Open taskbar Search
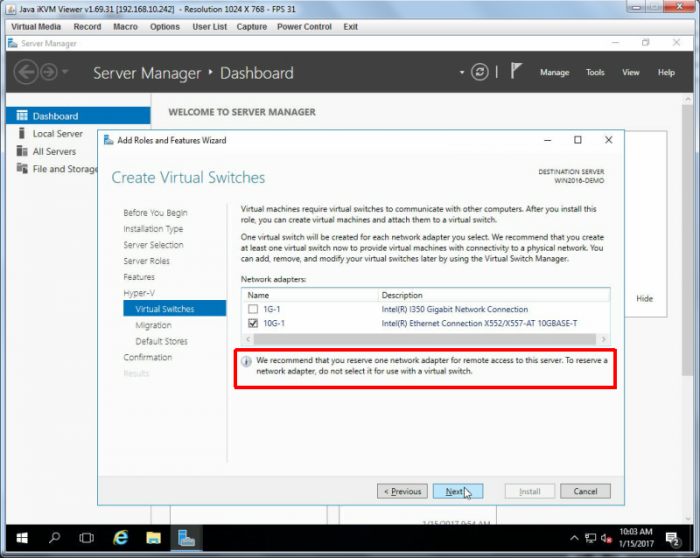 (x=54, y=538)
